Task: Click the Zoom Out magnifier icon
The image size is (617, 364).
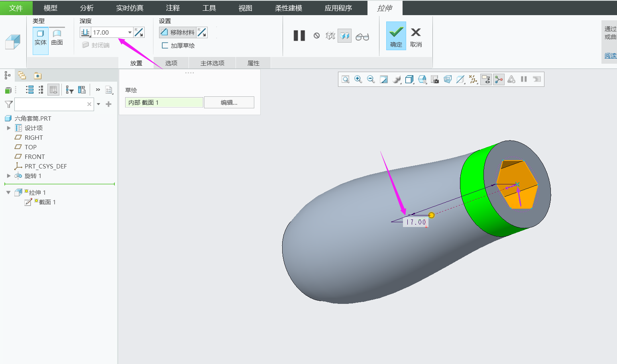Action: pyautogui.click(x=371, y=79)
